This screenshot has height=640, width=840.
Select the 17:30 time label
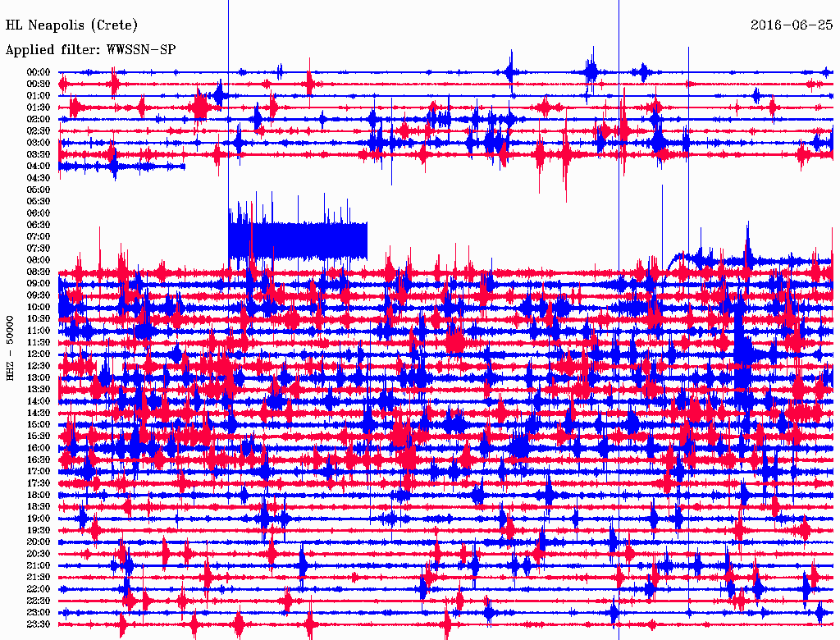(39, 483)
